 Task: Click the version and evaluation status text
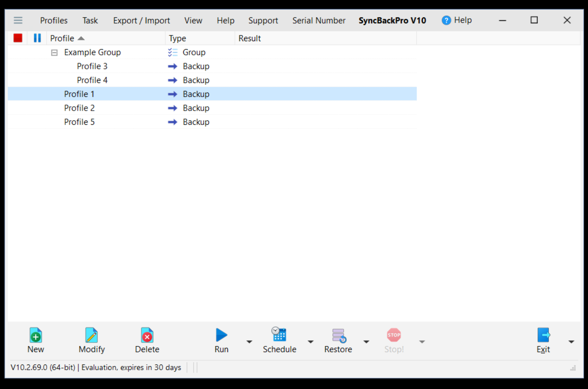coord(96,367)
